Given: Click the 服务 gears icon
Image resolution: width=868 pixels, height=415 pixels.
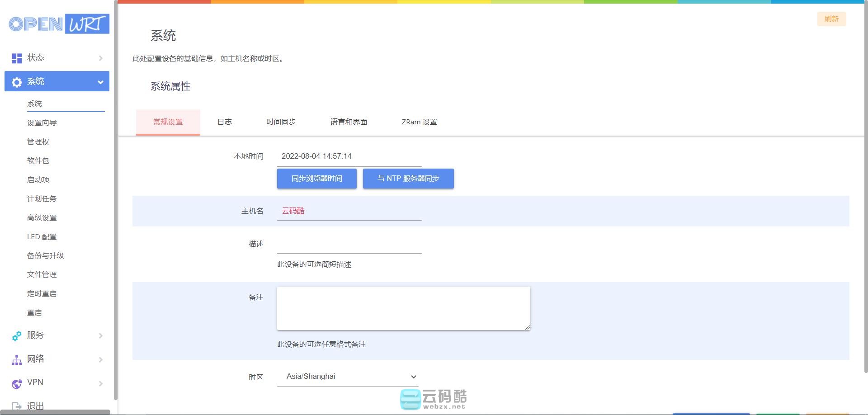Looking at the screenshot, I should click(x=17, y=336).
